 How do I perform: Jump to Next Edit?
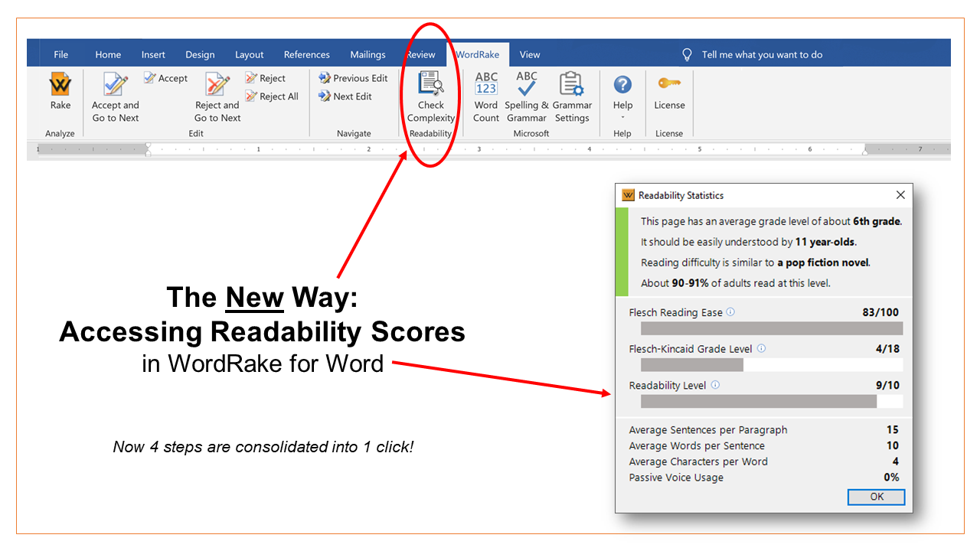tap(345, 96)
